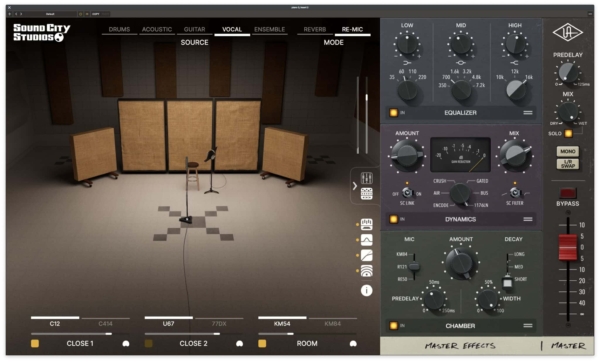
Task: Switch to RE-MIC mode tab
Action: (x=352, y=29)
